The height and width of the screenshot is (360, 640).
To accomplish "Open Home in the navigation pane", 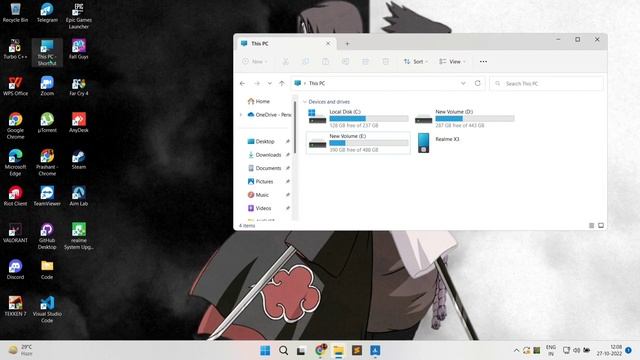I will 259,101.
